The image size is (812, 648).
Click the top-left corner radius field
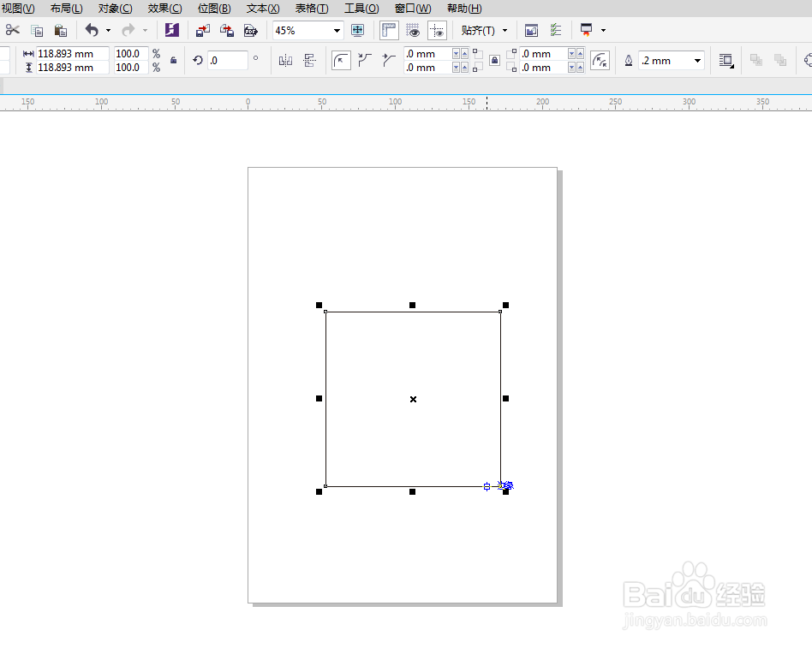[427, 54]
